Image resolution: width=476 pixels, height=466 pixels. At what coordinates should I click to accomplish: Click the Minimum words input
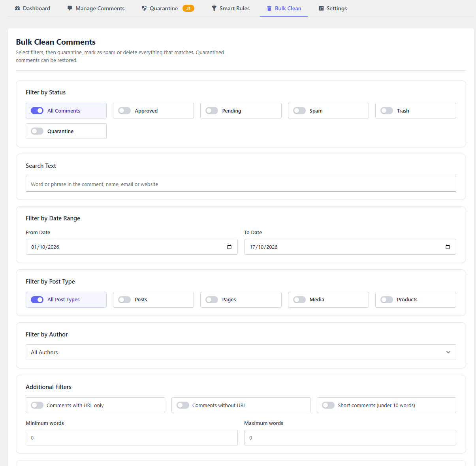click(x=132, y=438)
